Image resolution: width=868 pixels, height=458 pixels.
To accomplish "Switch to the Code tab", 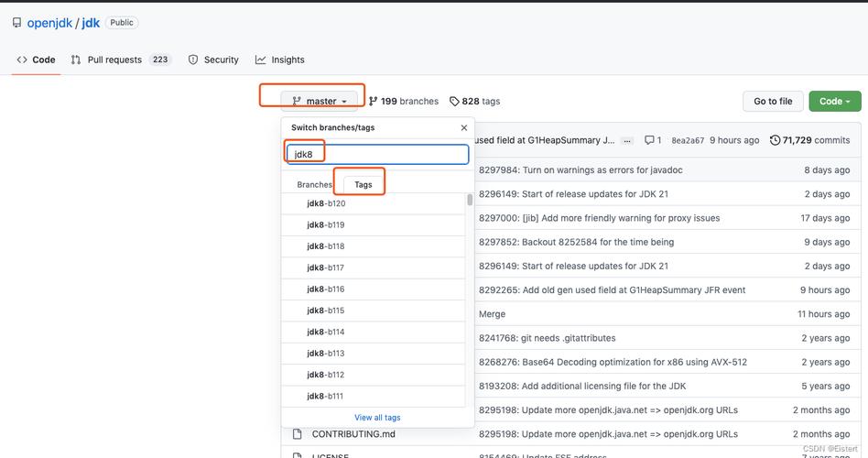I will click(37, 60).
